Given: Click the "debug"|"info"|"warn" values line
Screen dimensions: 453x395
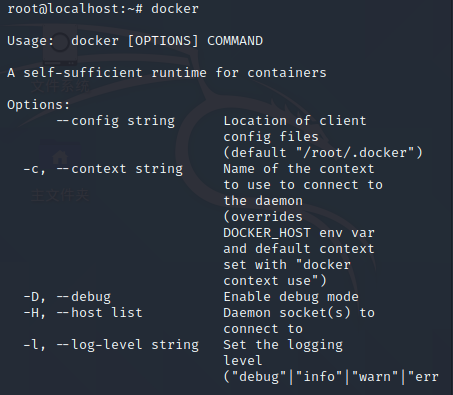Looking at the screenshot, I should 331,377.
